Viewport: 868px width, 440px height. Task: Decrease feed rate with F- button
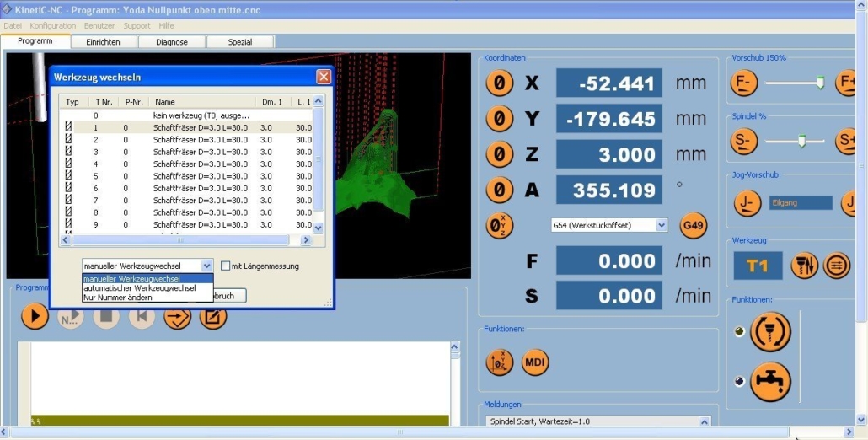(x=744, y=83)
